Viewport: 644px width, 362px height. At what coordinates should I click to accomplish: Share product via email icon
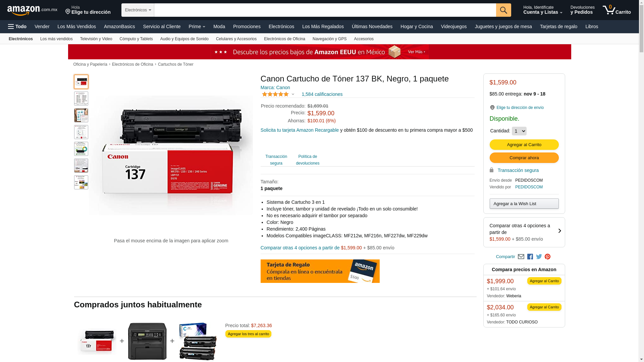[x=521, y=257]
